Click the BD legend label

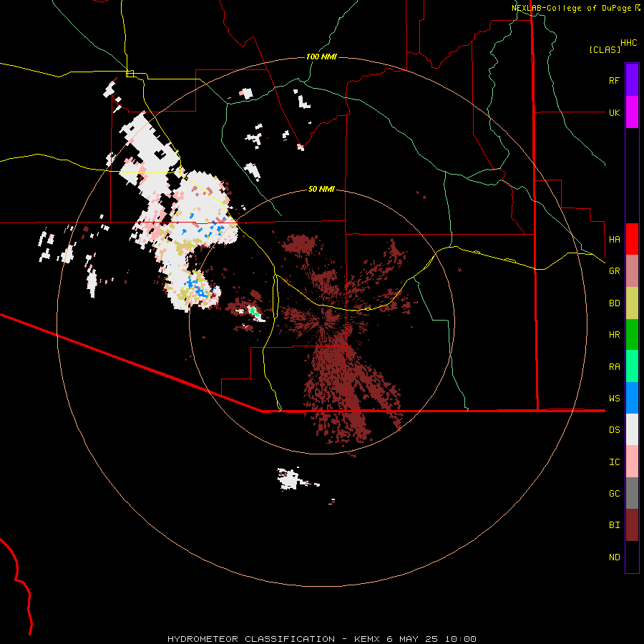coord(614,303)
